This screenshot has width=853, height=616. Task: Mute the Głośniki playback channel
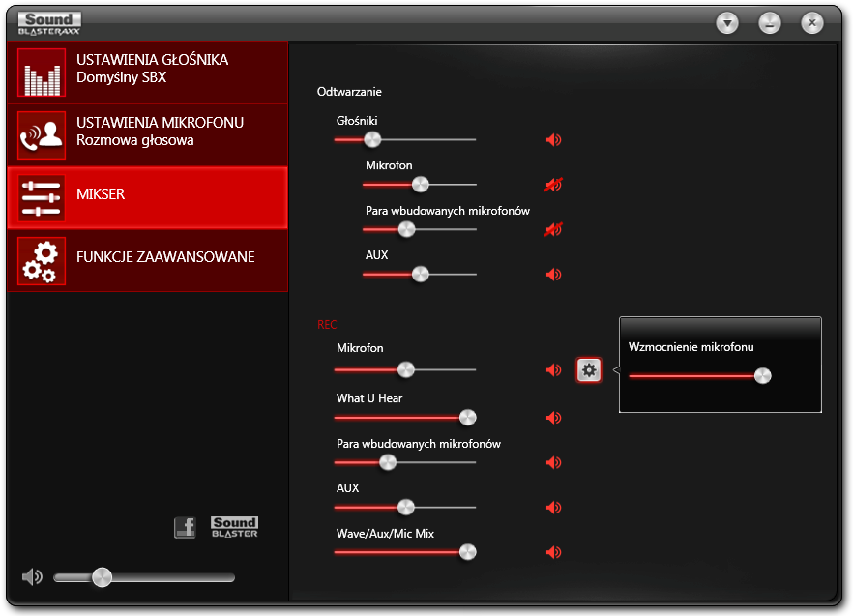click(553, 140)
